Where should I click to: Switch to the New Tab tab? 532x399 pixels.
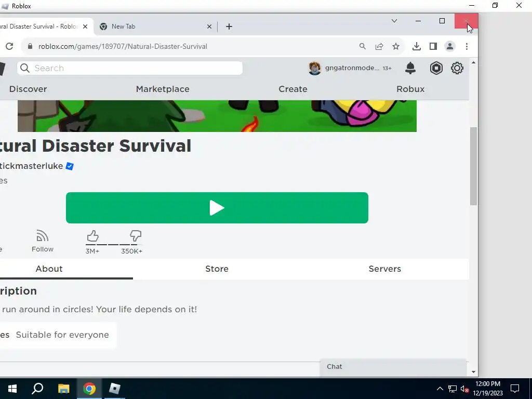tap(155, 26)
